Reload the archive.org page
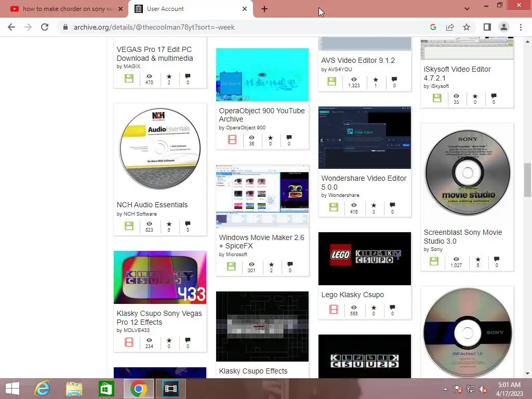 [45, 27]
